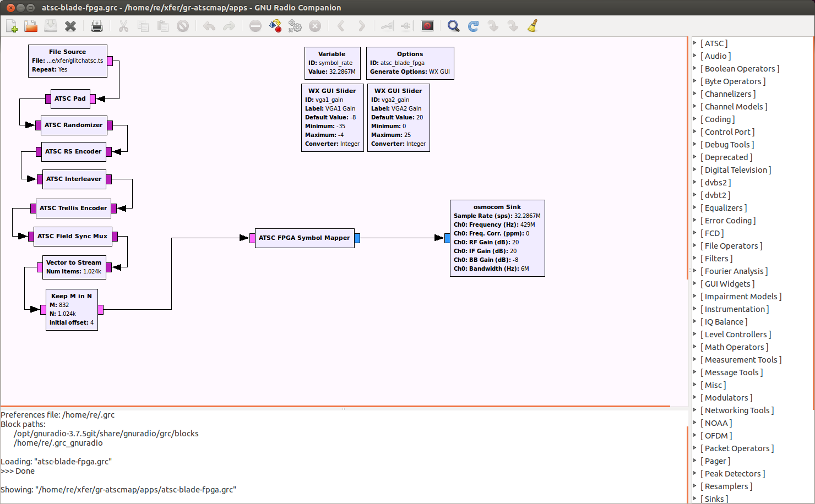Expand the [Digital Television] tree arrow

(694, 169)
